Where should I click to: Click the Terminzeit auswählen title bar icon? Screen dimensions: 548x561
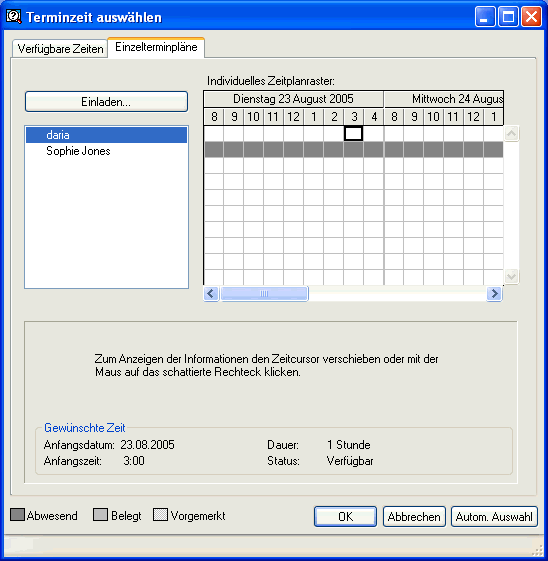(14, 16)
